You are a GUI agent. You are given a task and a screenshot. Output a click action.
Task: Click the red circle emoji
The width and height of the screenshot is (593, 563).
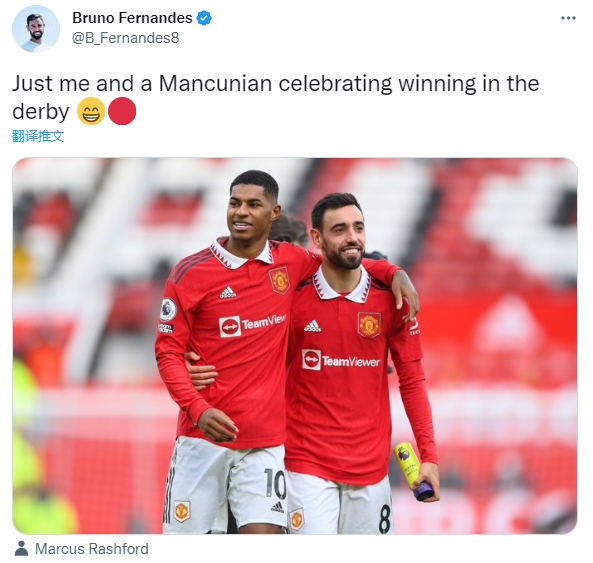pyautogui.click(x=122, y=111)
